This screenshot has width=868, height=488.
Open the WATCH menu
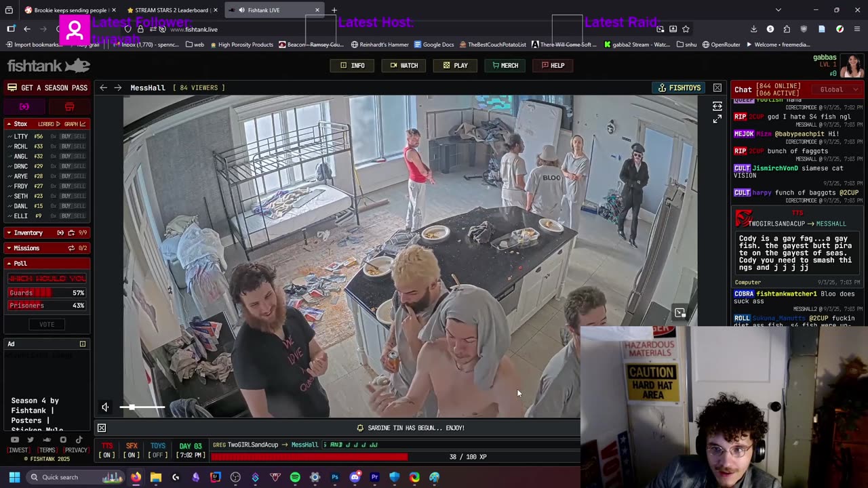(403, 66)
